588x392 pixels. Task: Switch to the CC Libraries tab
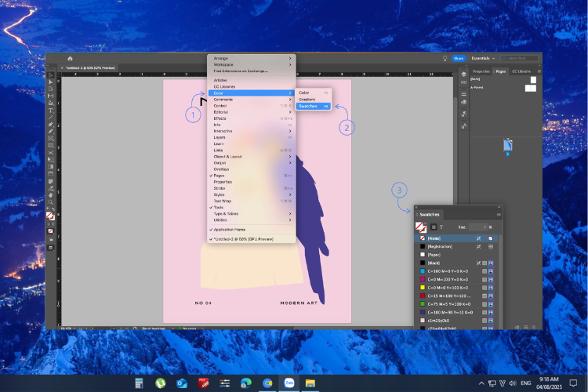pos(521,71)
